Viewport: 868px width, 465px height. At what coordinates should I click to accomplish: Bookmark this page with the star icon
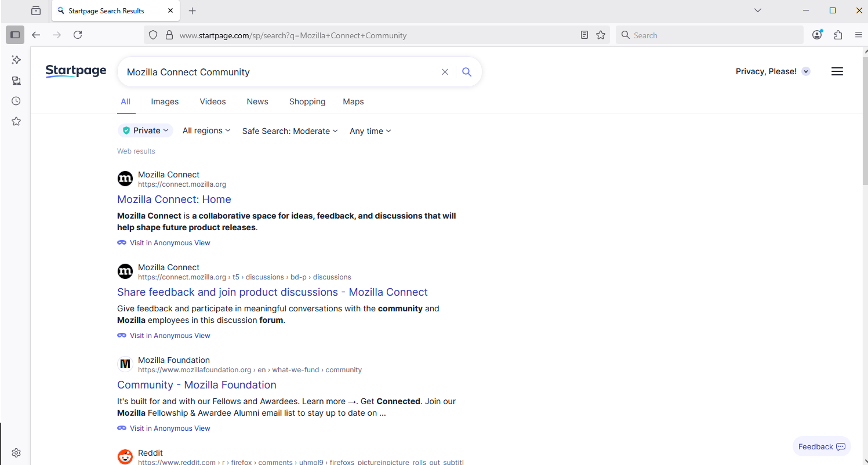point(601,35)
